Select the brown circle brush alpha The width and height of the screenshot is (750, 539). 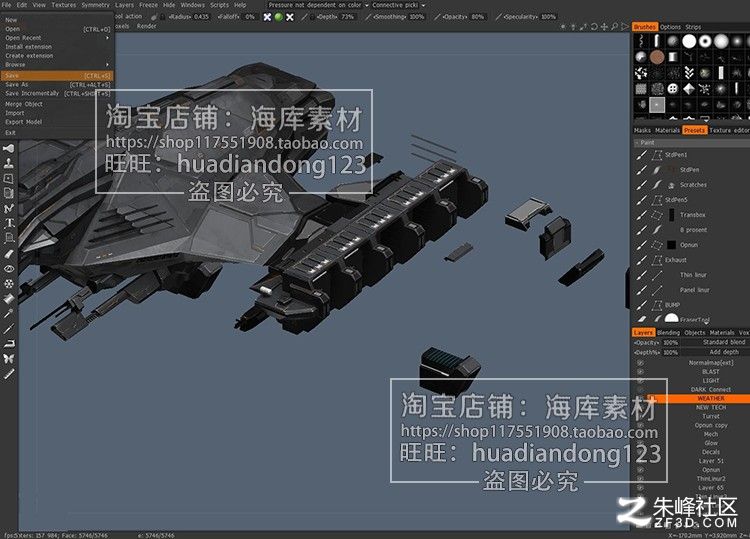point(657,57)
